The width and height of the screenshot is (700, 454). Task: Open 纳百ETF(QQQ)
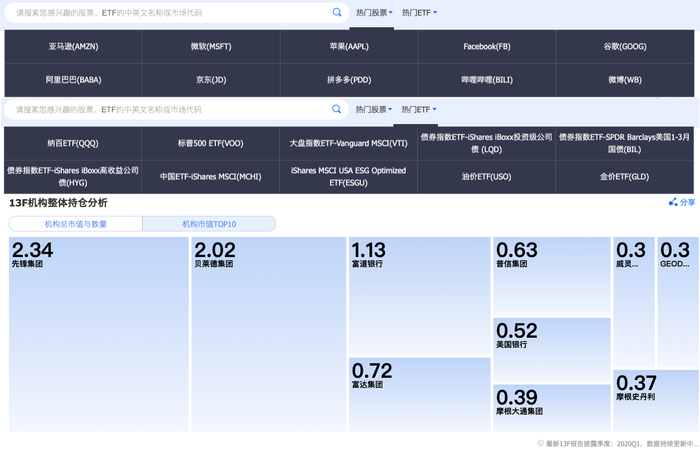click(x=73, y=143)
